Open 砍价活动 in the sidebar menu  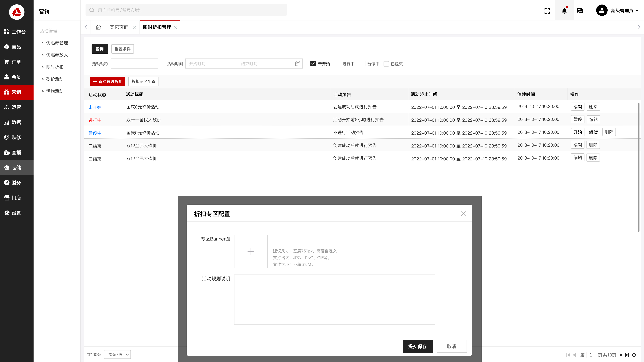pos(55,79)
